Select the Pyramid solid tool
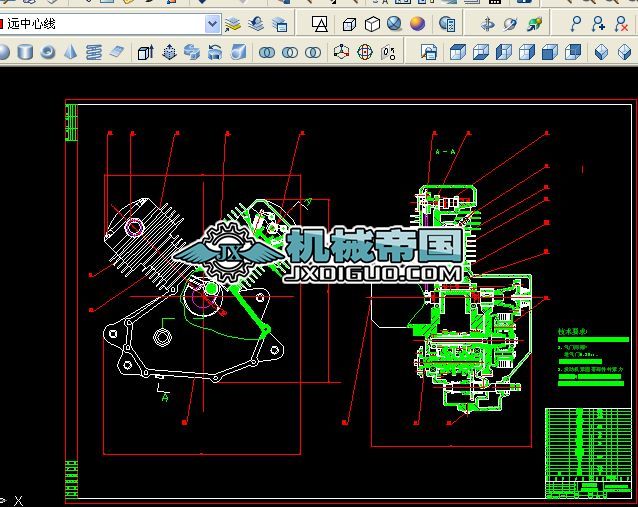Image resolution: width=638 pixels, height=507 pixels. (x=71, y=52)
